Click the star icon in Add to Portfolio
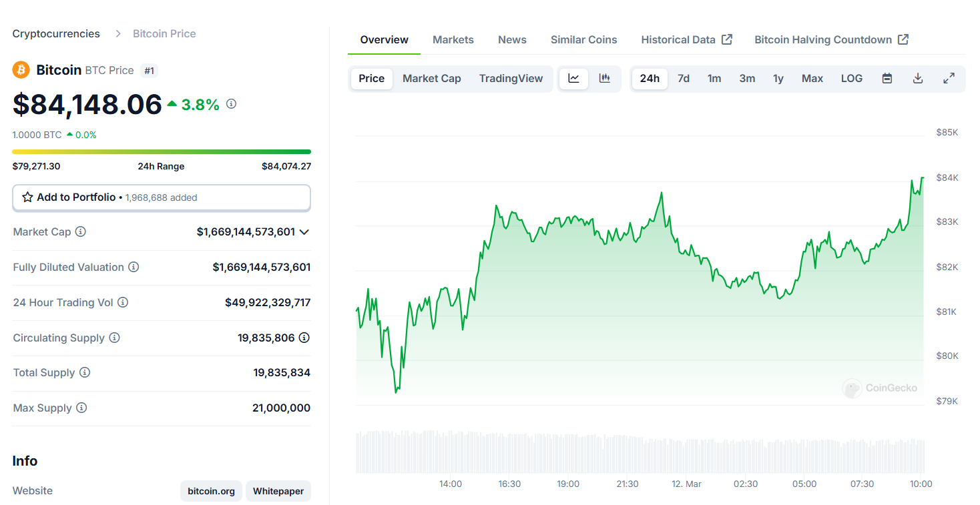 [x=27, y=197]
